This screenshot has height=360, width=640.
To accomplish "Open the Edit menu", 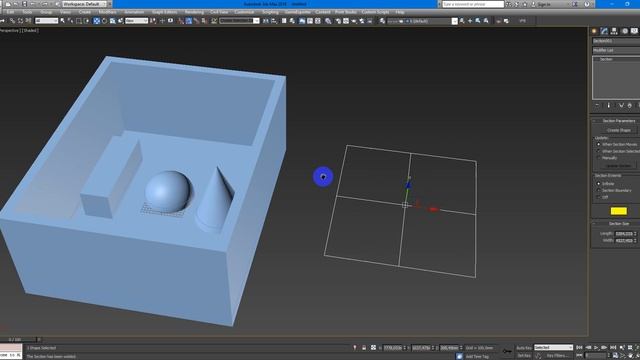I will coord(11,12).
